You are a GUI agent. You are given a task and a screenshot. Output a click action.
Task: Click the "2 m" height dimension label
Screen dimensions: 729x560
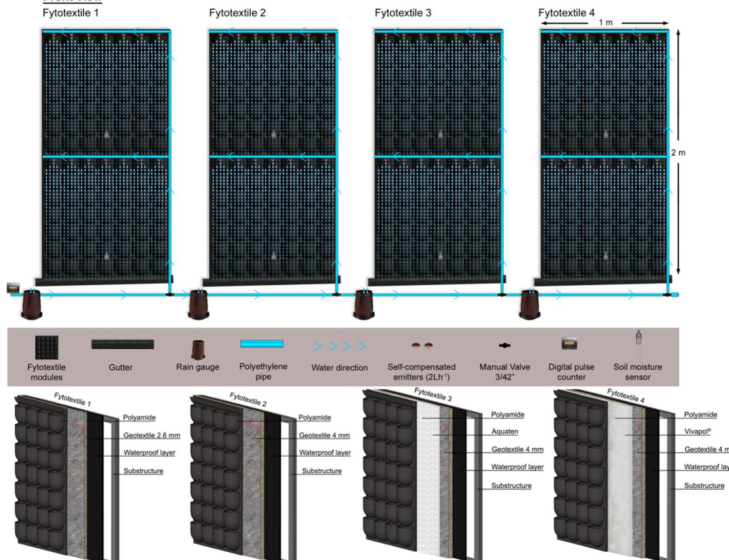pyautogui.click(x=678, y=153)
